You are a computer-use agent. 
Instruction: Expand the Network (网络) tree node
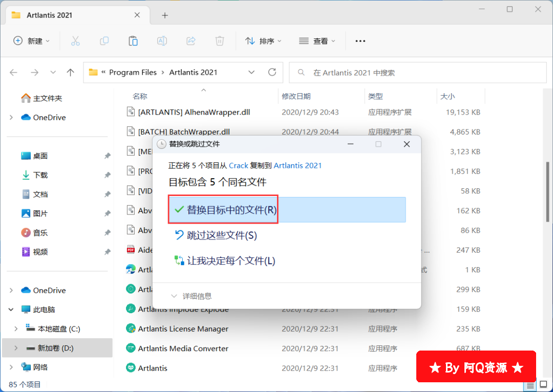coord(11,367)
